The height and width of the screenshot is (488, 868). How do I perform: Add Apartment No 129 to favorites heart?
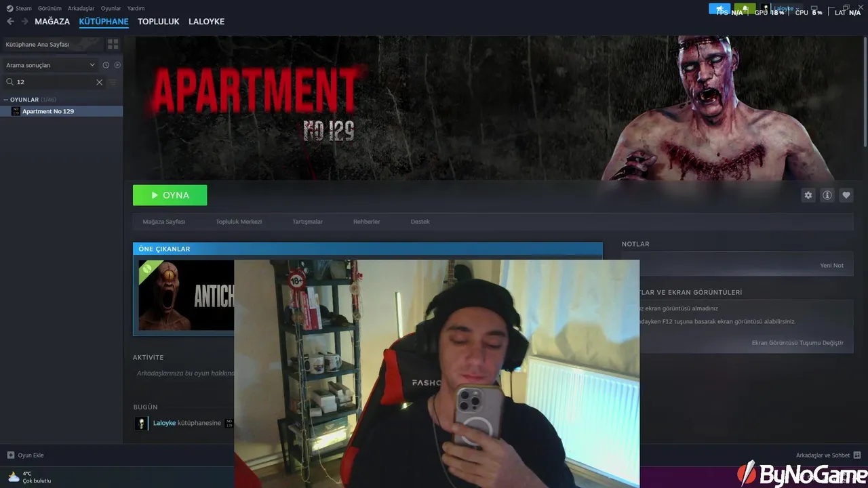846,195
